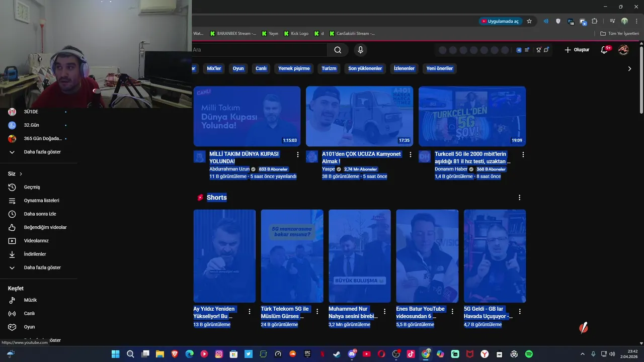
Task: Open the browser extensions puzzle icon
Action: click(x=594, y=21)
